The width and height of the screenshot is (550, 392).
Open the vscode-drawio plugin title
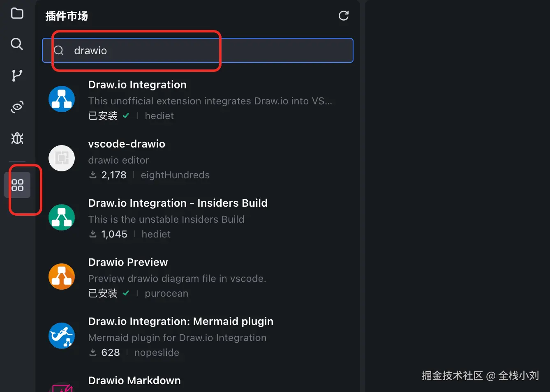point(127,144)
